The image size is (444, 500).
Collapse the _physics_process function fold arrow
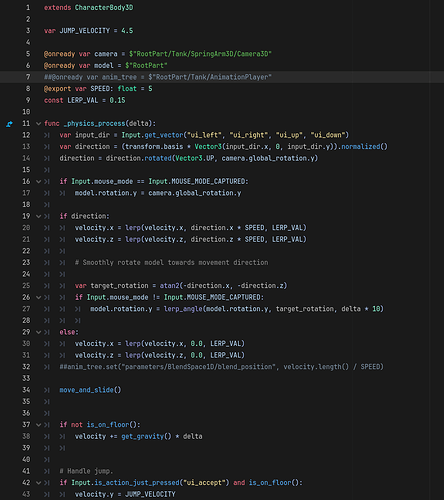coord(38,124)
